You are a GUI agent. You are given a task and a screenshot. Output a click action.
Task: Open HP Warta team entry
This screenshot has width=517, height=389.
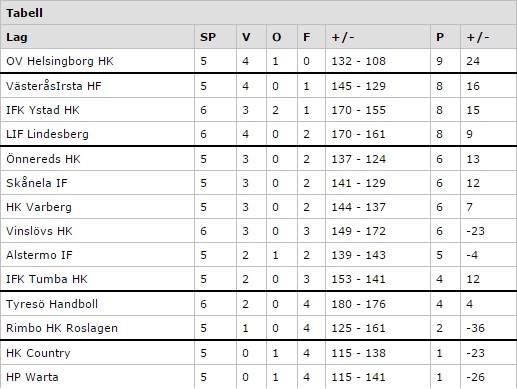[x=32, y=377]
